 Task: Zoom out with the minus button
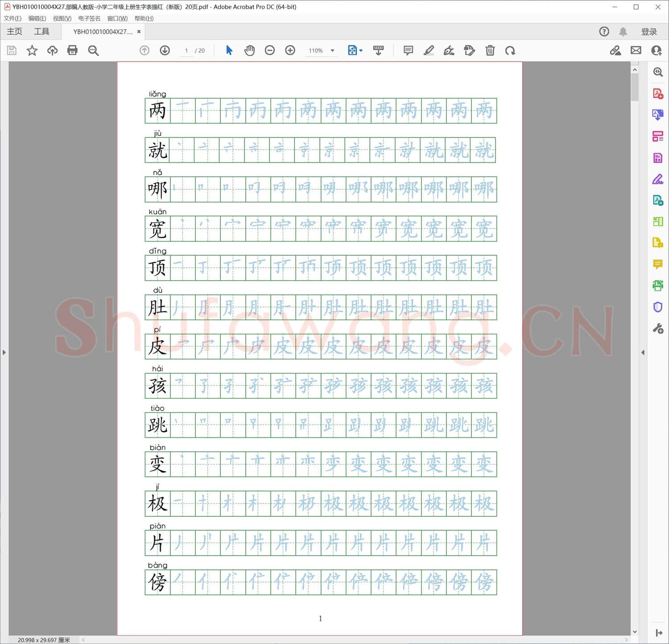click(x=270, y=50)
